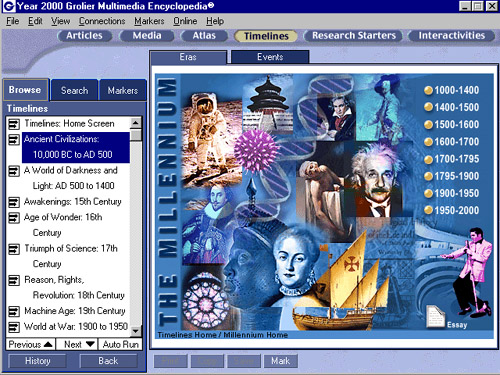The width and height of the screenshot is (500, 375).
Task: Select the 1950-2000 era bullet
Action: 428,211
